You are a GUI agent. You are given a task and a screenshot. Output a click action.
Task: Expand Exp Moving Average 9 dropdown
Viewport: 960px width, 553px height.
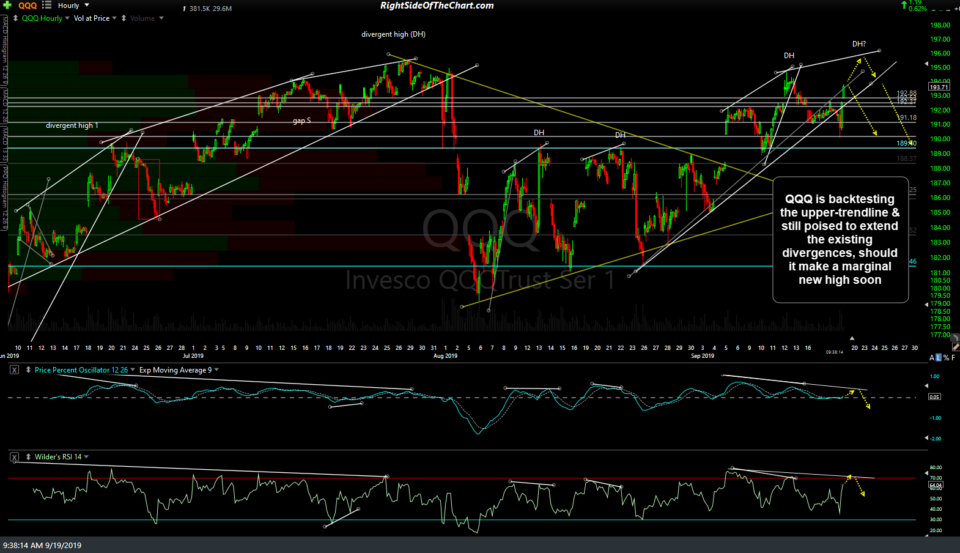point(216,370)
